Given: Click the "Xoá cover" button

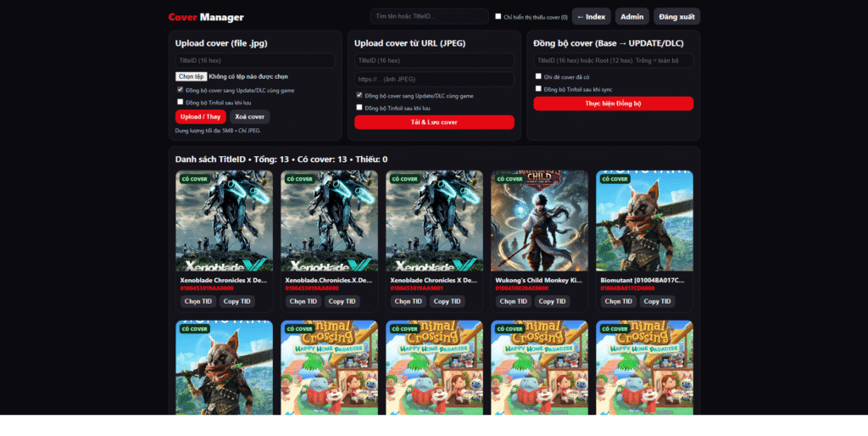Looking at the screenshot, I should pos(249,117).
